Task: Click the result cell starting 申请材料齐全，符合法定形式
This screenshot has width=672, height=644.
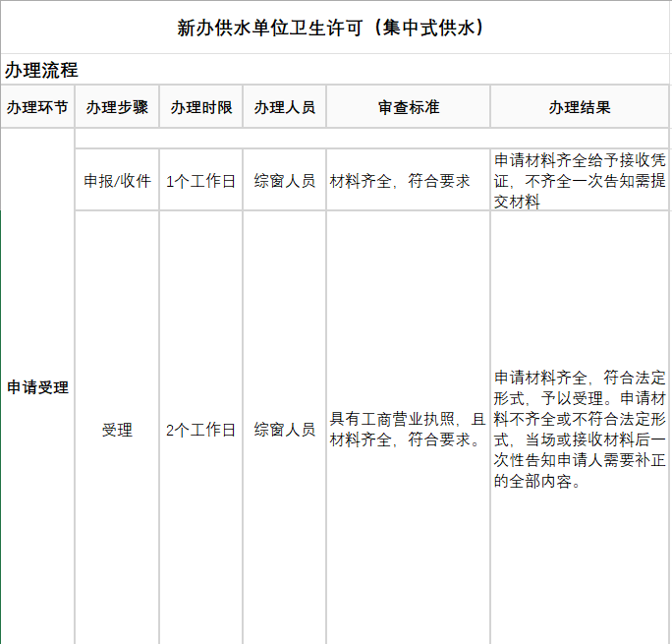Action: (580, 430)
